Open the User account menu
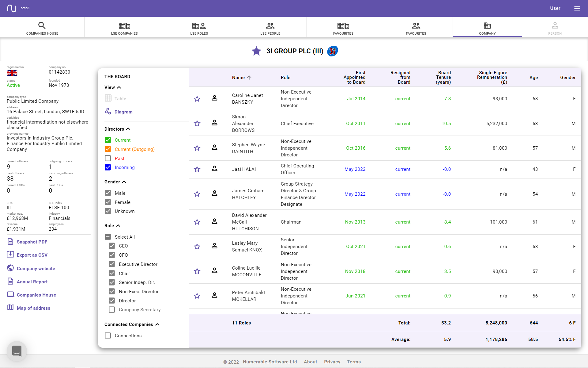Image resolution: width=588 pixels, height=368 pixels. tap(555, 8)
